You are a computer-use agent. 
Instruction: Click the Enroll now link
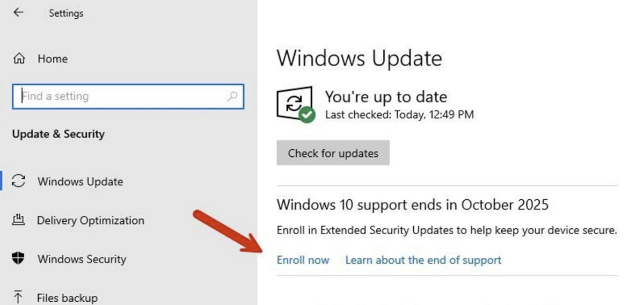coord(303,260)
